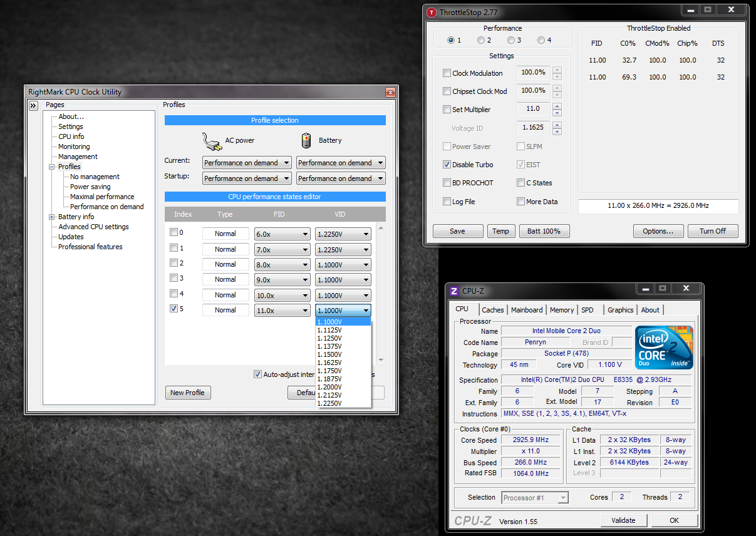Open the Mainboard tab in CPU-Z
Viewport: 756px width, 536px height.
[527, 310]
